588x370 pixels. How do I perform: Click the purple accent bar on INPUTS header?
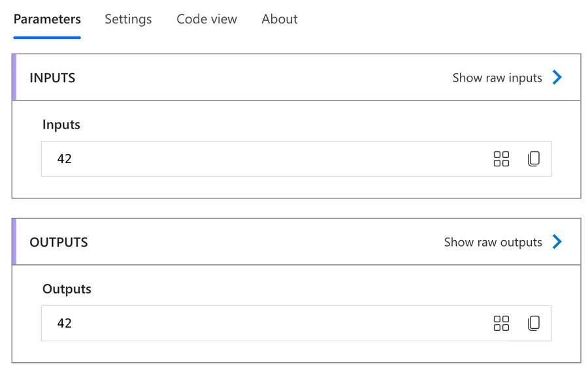(x=14, y=78)
